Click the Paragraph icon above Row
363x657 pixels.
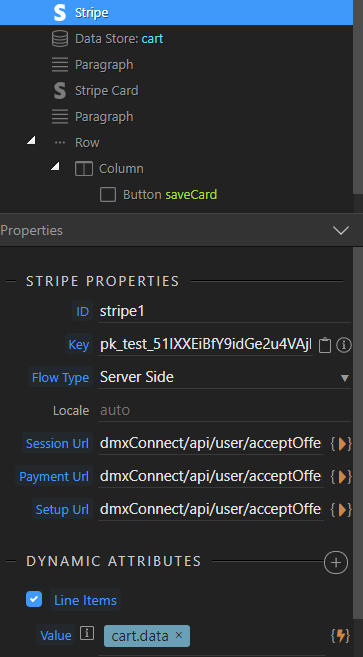[60, 116]
